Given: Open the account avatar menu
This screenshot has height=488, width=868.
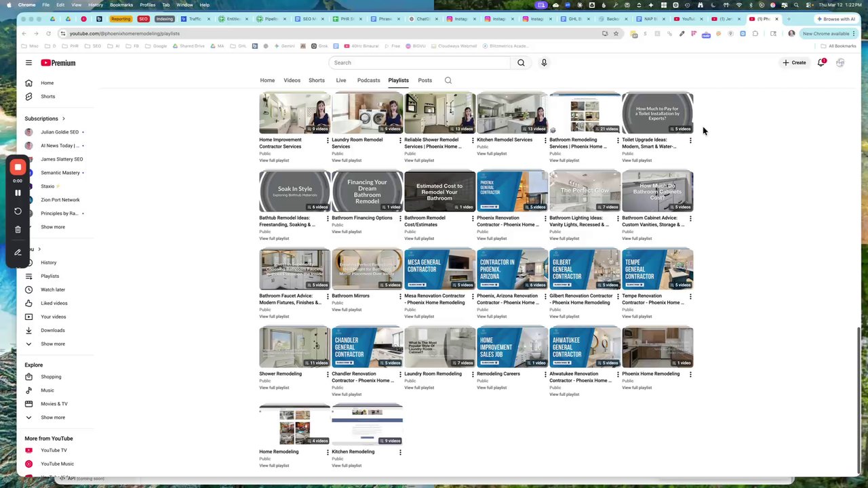Looking at the screenshot, I should [840, 63].
